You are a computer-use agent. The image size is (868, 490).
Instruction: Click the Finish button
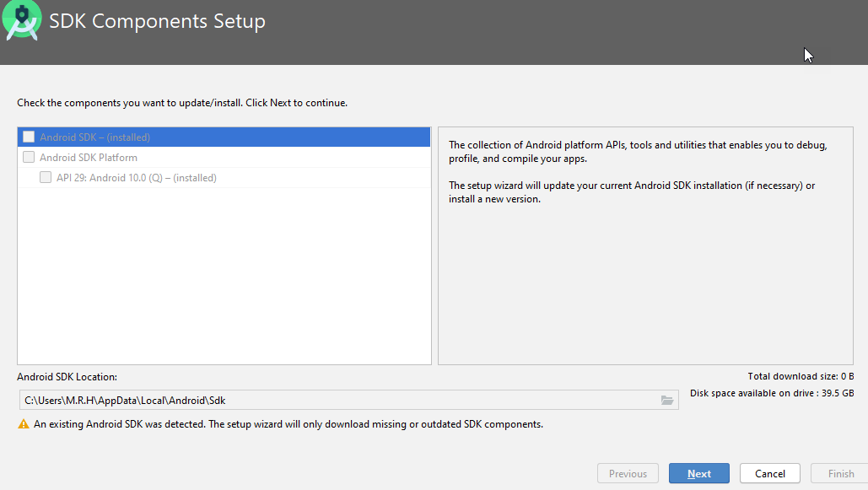[841, 473]
